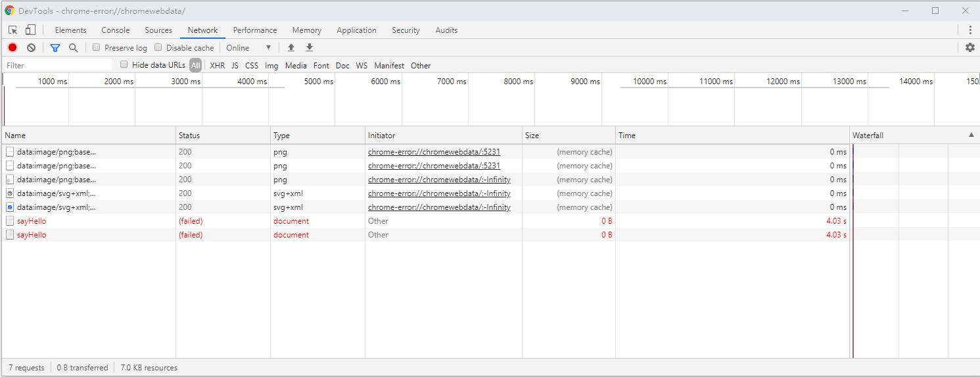The width and height of the screenshot is (980, 377).
Task: Open the Audits tab
Action: (446, 30)
